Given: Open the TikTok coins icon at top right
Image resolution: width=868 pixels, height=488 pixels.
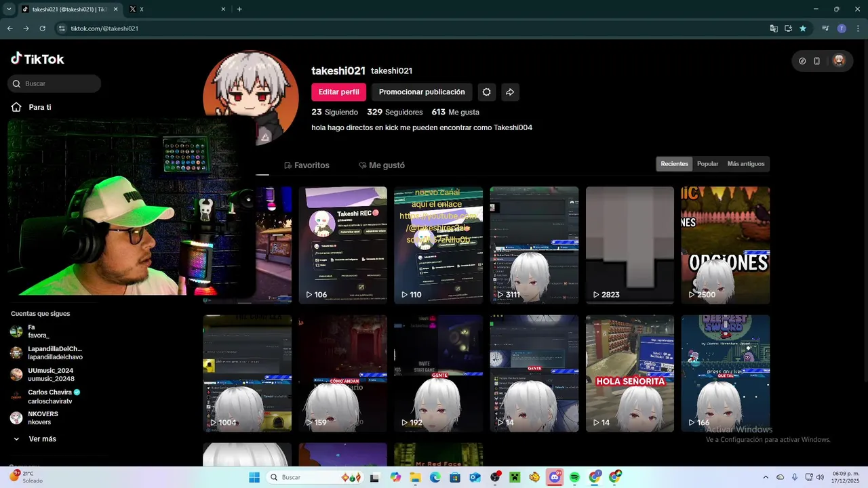Looking at the screenshot, I should coord(802,61).
